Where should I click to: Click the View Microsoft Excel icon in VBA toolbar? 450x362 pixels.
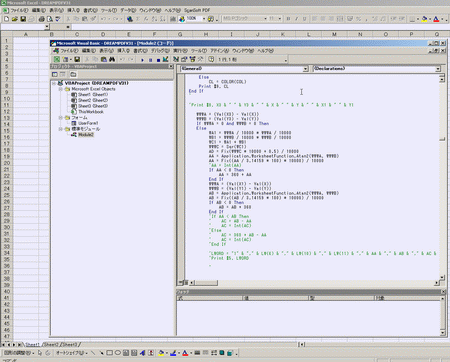57,59
